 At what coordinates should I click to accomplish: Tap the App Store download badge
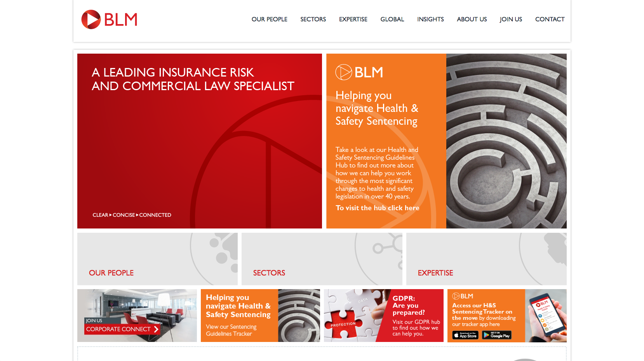(465, 335)
